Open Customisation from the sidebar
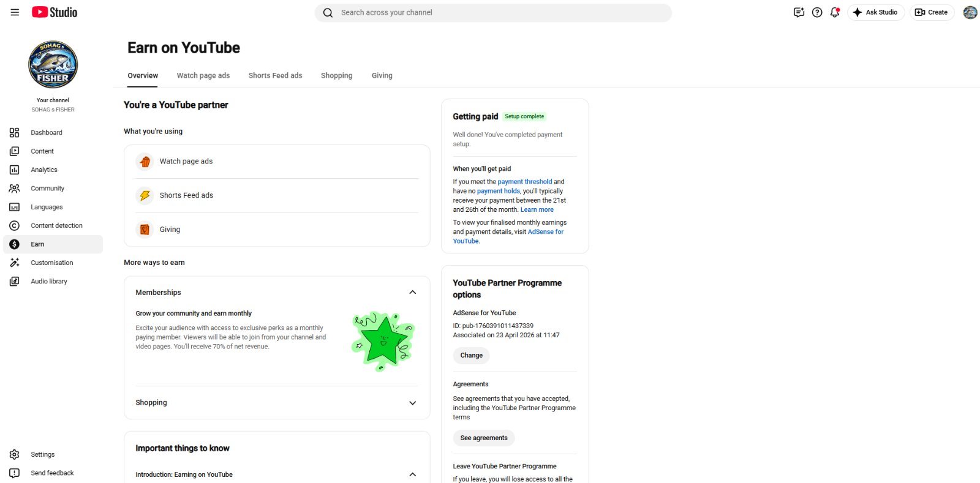980x483 pixels. tap(53, 263)
